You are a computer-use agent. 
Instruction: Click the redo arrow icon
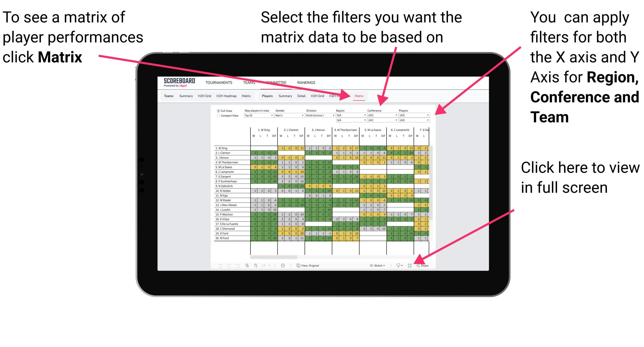click(226, 265)
